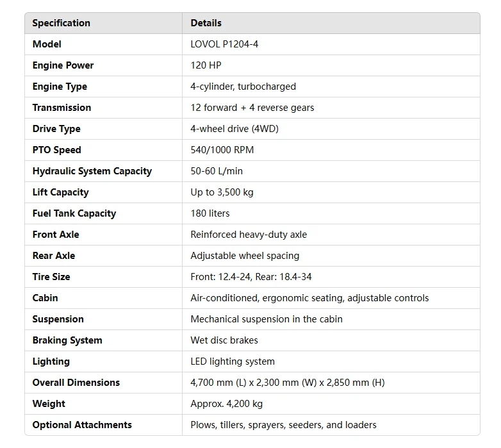The height and width of the screenshot is (448, 501).
Task: Click the "Engine Power" row label
Action: tap(63, 65)
